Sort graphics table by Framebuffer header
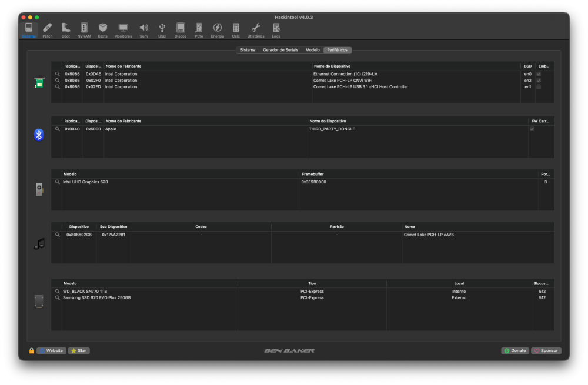588x385 pixels. [x=419, y=174]
